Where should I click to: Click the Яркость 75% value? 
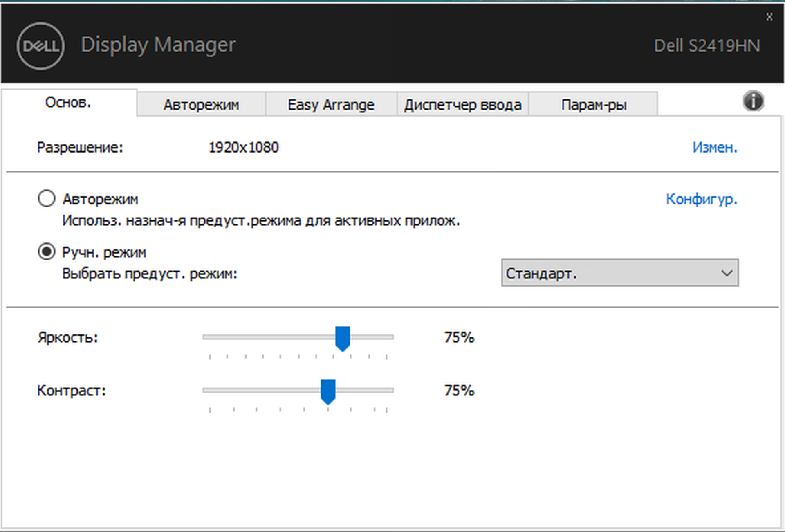[x=459, y=337]
